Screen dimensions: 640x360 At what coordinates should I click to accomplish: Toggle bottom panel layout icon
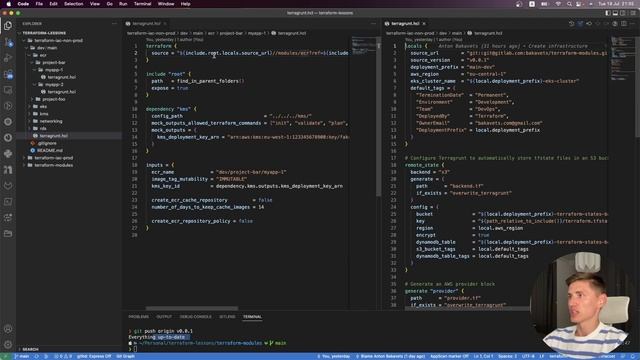(x=616, y=13)
